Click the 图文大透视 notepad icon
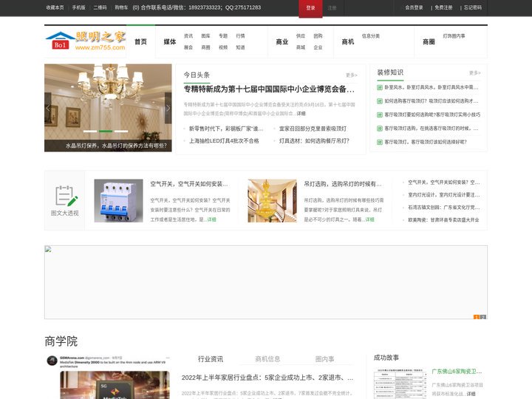 point(66,196)
